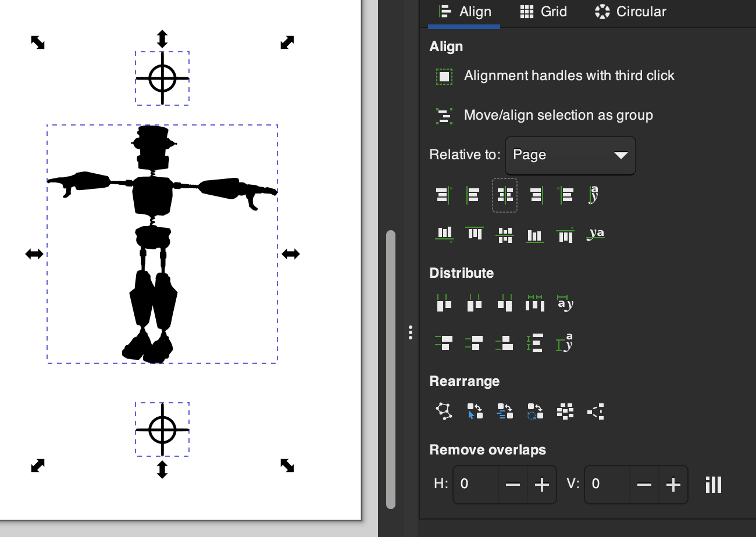Click the align top edges icon
756x537 pixels.
click(x=475, y=234)
